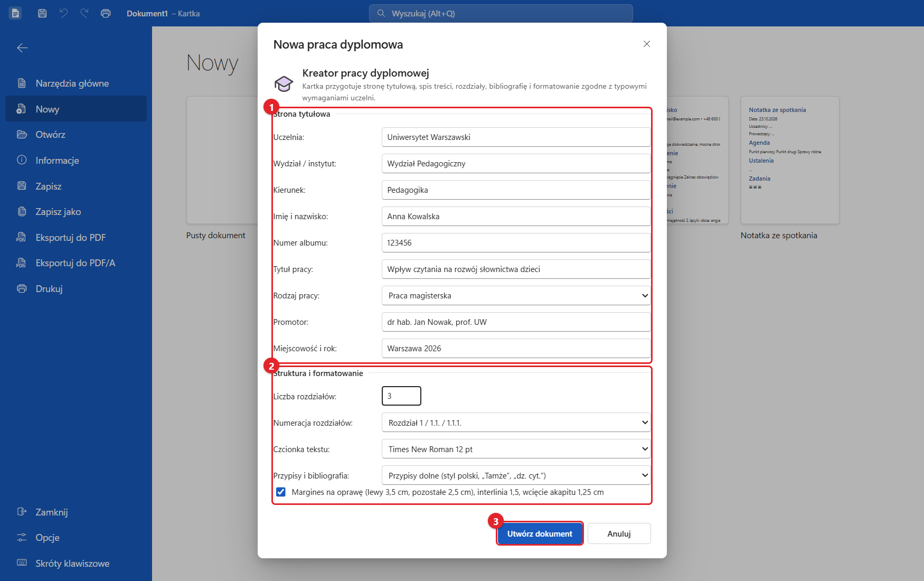The width and height of the screenshot is (924, 581).
Task: Click Zamknij in the sidebar
Action: [76, 512]
